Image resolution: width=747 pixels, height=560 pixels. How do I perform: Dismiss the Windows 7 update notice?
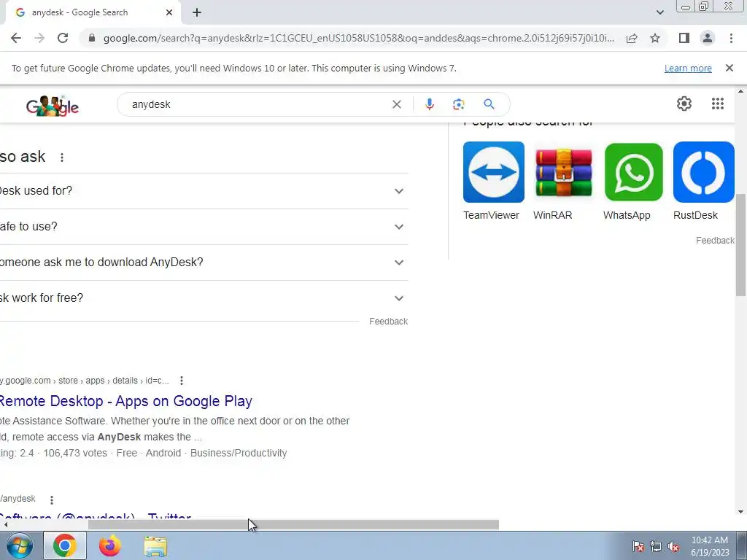click(729, 68)
